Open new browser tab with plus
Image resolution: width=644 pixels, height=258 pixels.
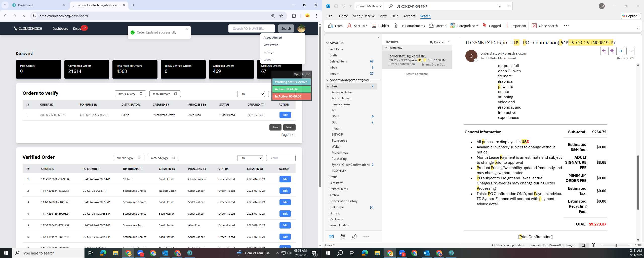coord(133,5)
